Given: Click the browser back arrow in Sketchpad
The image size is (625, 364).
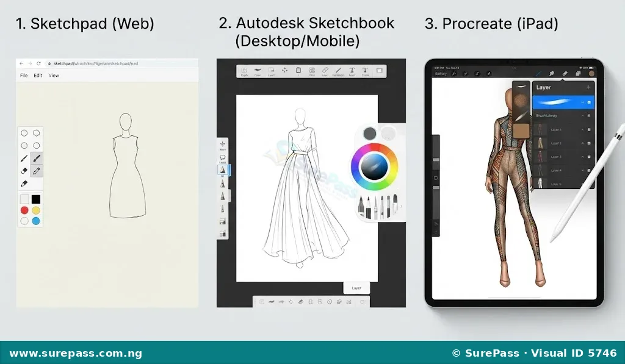Looking at the screenshot, I should tap(21, 63).
